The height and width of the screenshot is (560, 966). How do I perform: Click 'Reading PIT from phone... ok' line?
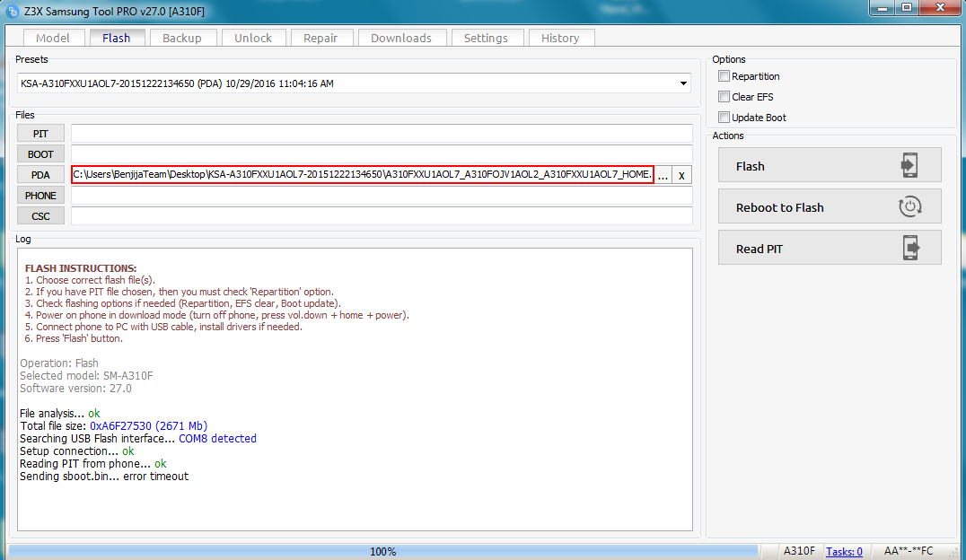point(93,464)
